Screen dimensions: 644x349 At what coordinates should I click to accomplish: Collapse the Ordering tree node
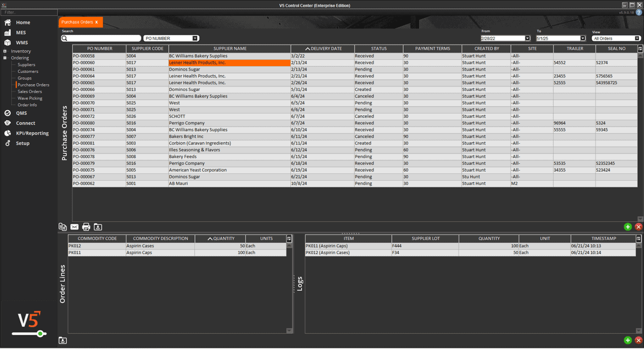(x=5, y=58)
